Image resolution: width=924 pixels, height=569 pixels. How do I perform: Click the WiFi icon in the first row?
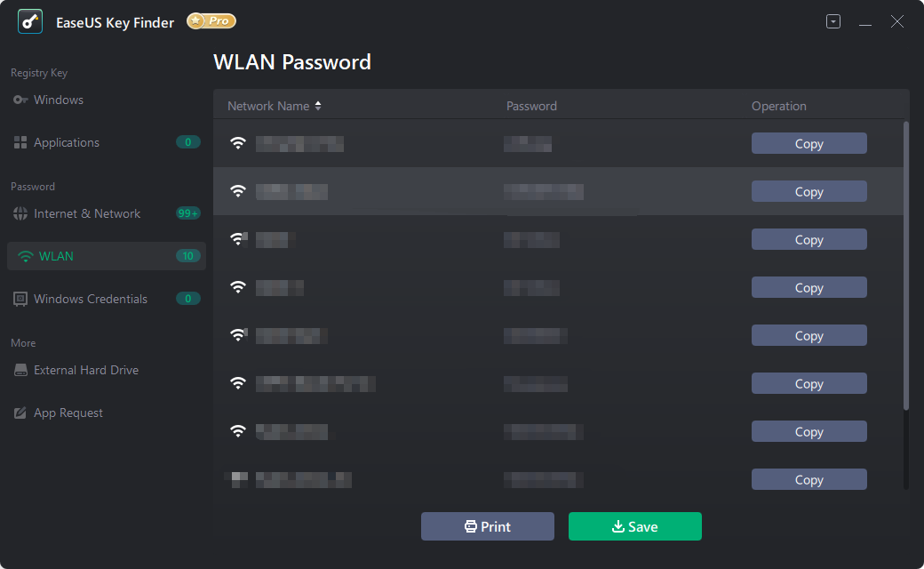click(x=238, y=143)
